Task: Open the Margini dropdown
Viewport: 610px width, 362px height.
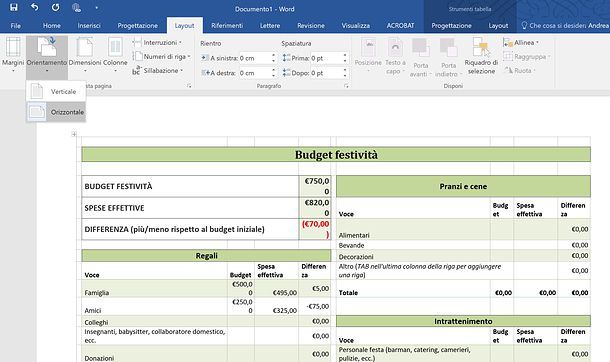Action: tap(13, 55)
